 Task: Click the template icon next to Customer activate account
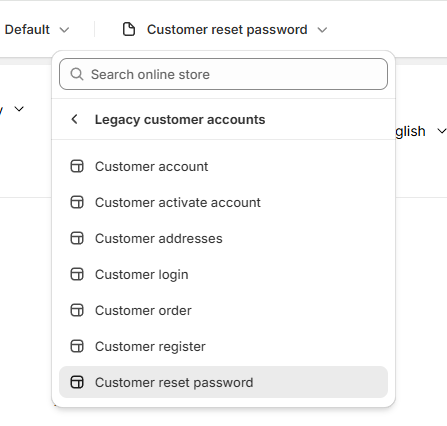pyautogui.click(x=77, y=202)
